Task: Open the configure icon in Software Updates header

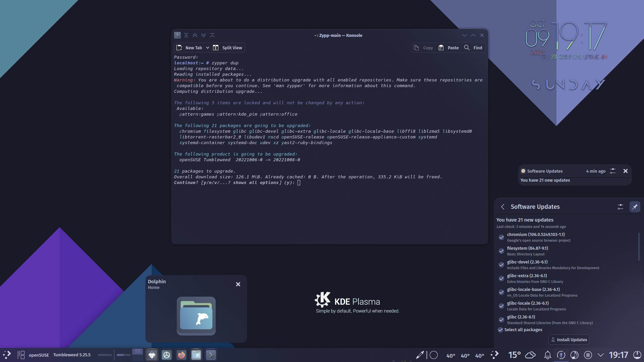Action: click(620, 207)
